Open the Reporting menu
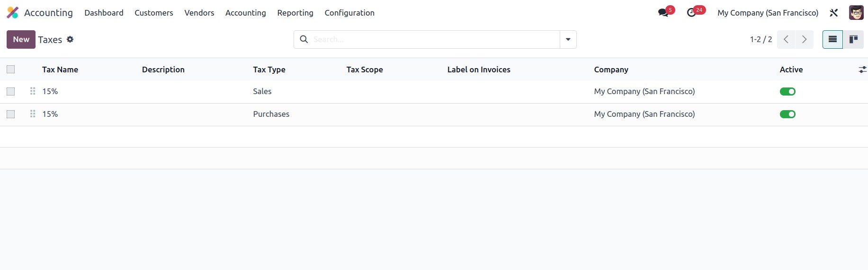Image resolution: width=868 pixels, height=270 pixels. pyautogui.click(x=295, y=13)
